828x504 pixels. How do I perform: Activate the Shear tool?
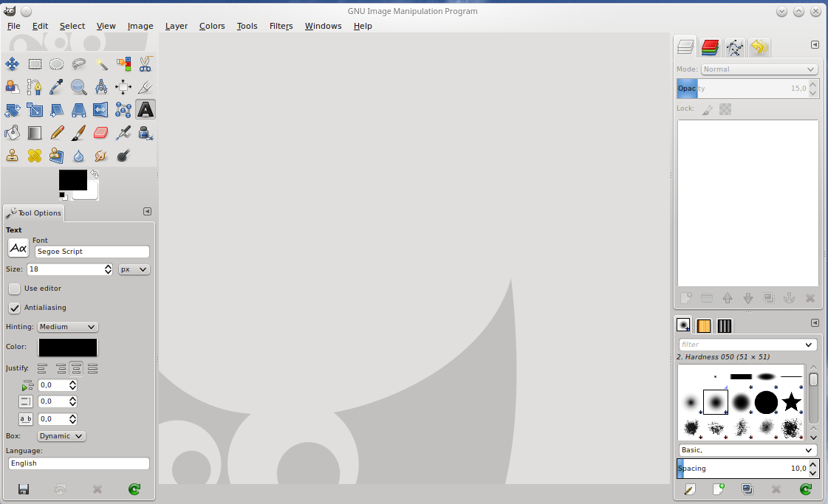tap(56, 110)
